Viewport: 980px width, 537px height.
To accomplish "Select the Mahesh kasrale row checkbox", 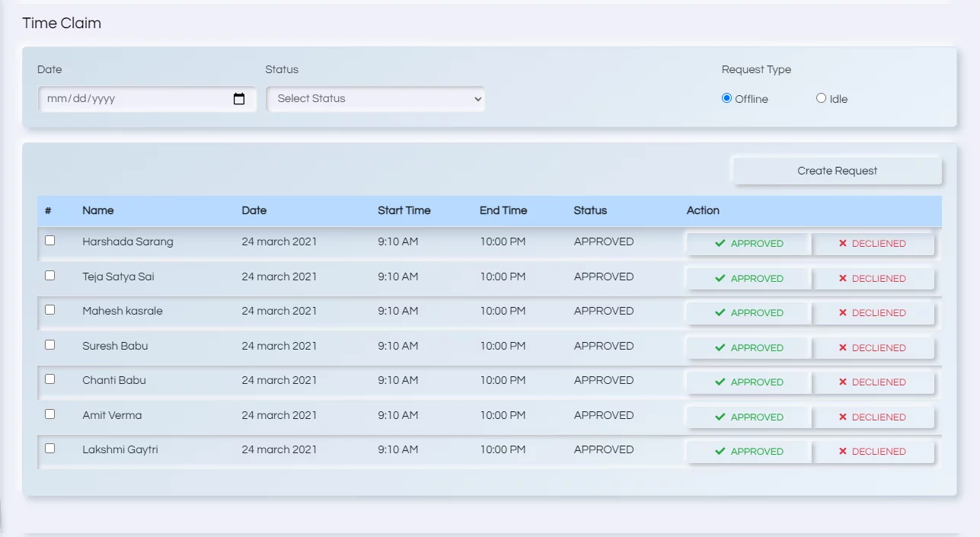I will [x=50, y=309].
